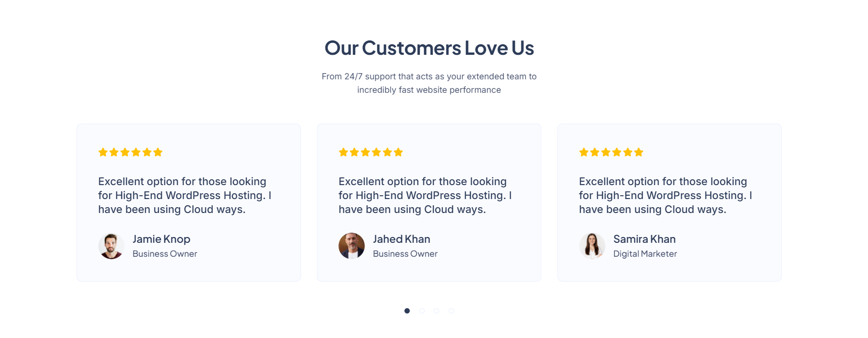Click the star rating in Jahed Khan's card
This screenshot has height=338, width=868.
coord(370,152)
